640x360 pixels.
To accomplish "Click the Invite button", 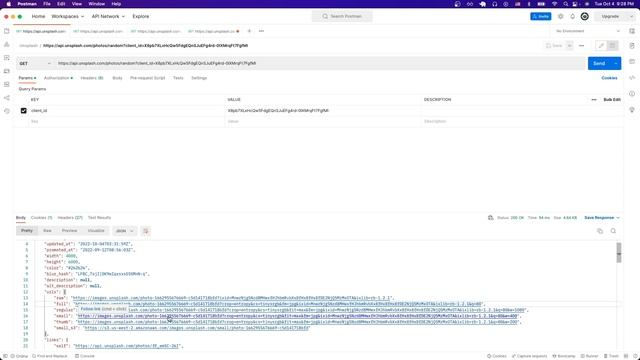I will tap(540, 16).
